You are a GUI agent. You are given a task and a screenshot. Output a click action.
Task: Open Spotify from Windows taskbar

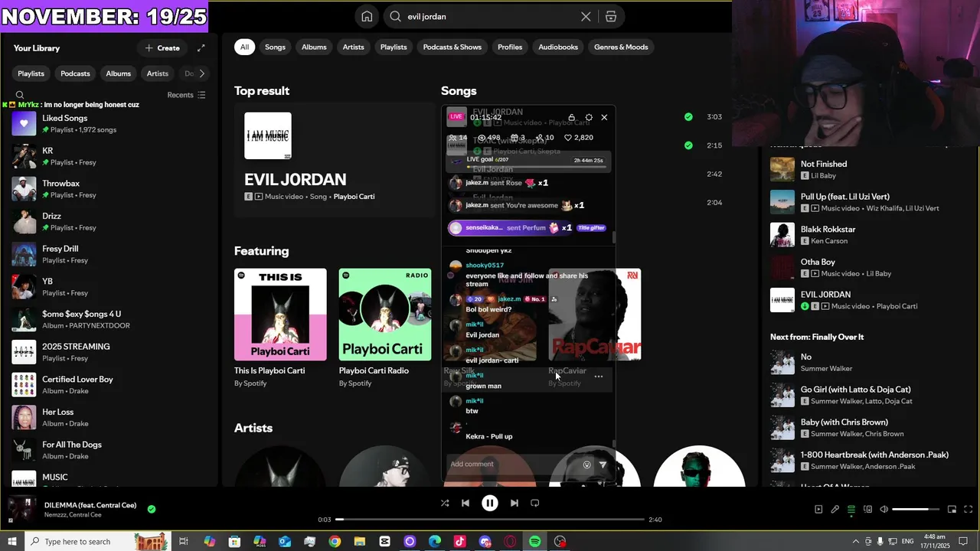535,541
